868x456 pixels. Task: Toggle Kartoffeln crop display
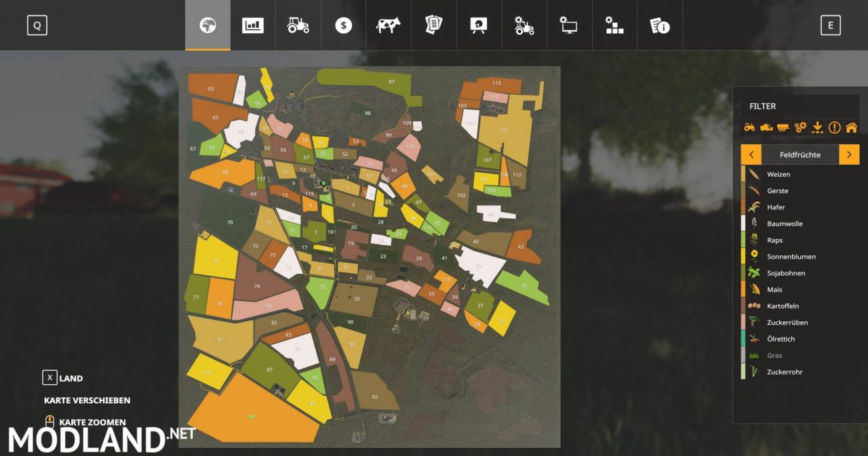[x=800, y=306]
